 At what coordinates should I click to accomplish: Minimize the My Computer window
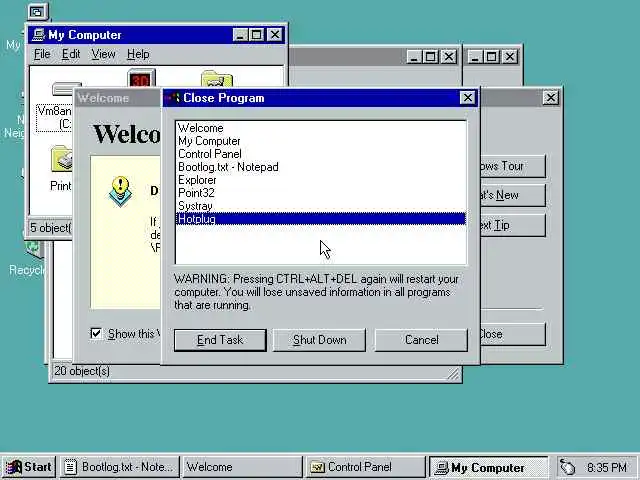pyautogui.click(x=240, y=35)
